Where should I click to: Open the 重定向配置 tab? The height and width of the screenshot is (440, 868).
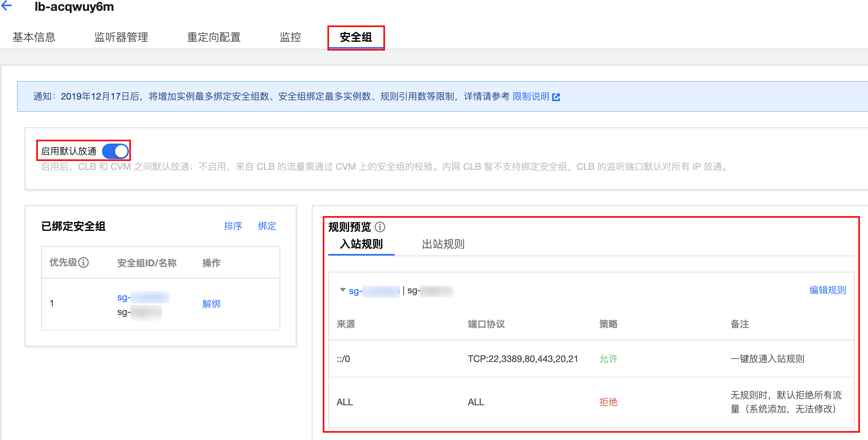(214, 37)
